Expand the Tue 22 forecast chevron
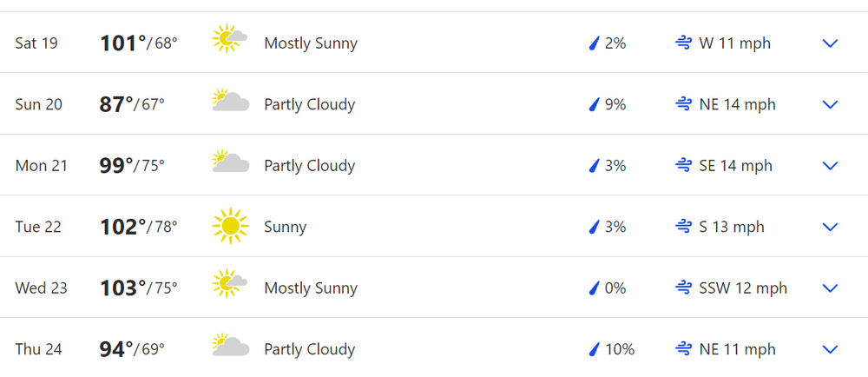 [x=830, y=227]
